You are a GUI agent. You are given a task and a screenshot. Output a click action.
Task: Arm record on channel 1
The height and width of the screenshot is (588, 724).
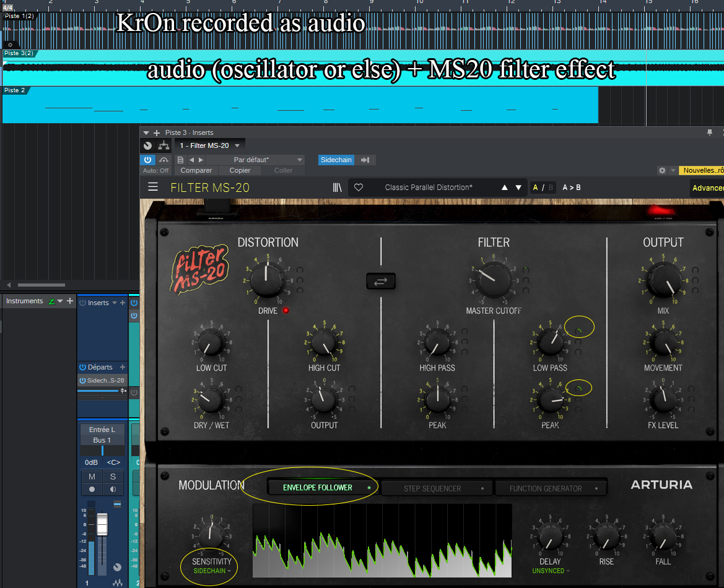coord(92,489)
